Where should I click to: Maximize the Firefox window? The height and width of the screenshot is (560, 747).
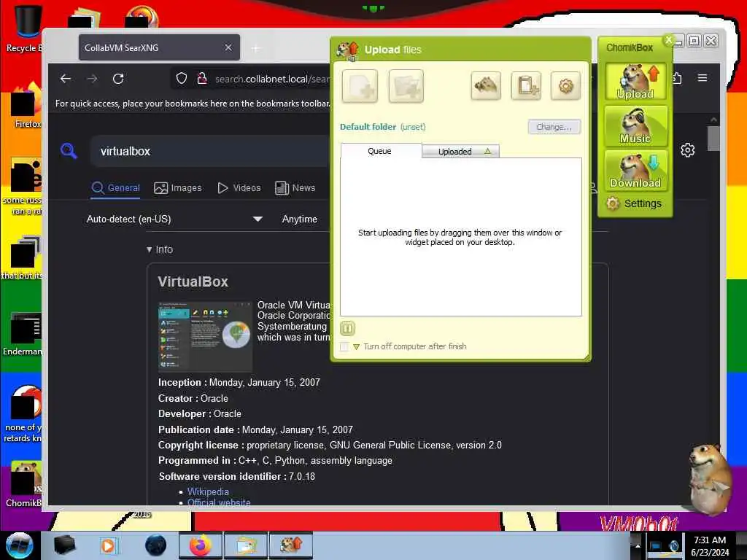(x=694, y=41)
